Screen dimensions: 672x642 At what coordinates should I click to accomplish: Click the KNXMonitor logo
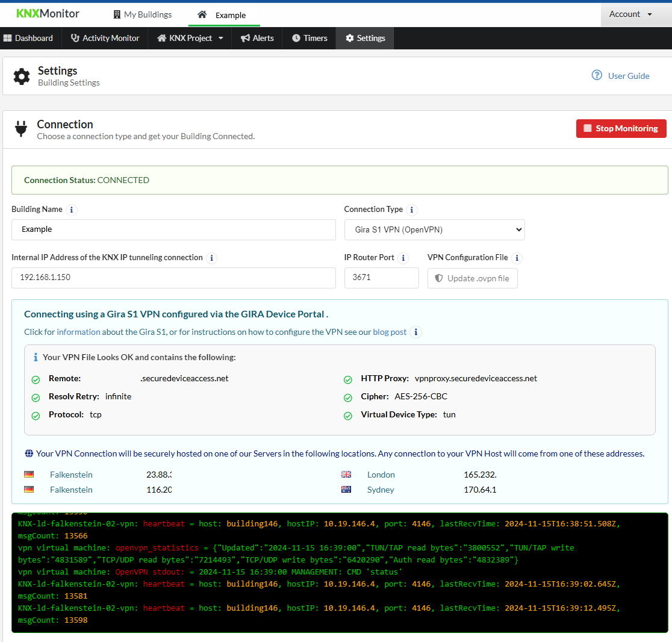click(48, 14)
